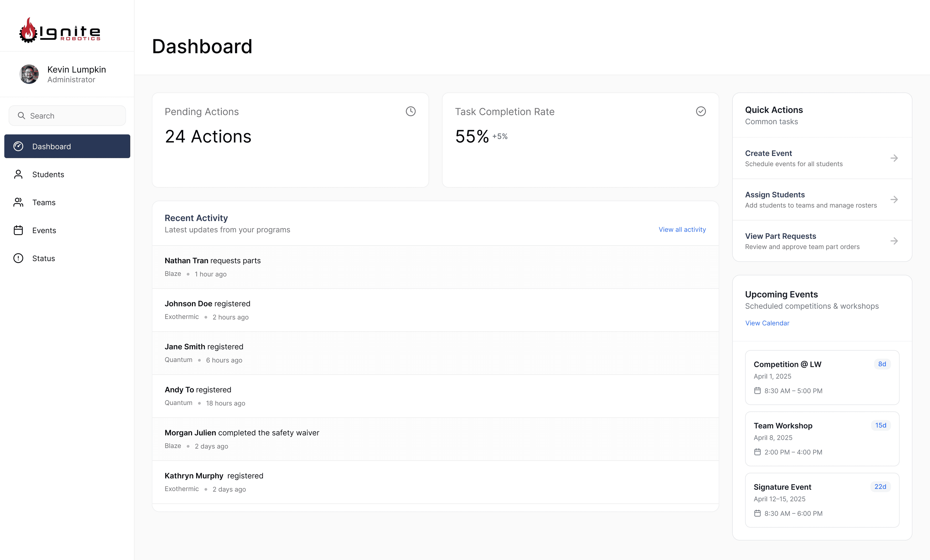Select Status in the sidebar
The image size is (930, 560).
coord(43,258)
